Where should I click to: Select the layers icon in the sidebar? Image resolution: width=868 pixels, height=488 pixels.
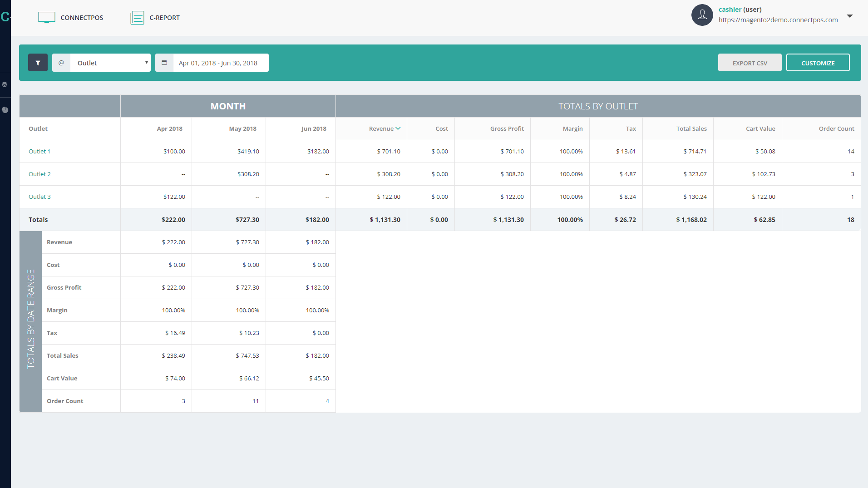point(5,84)
